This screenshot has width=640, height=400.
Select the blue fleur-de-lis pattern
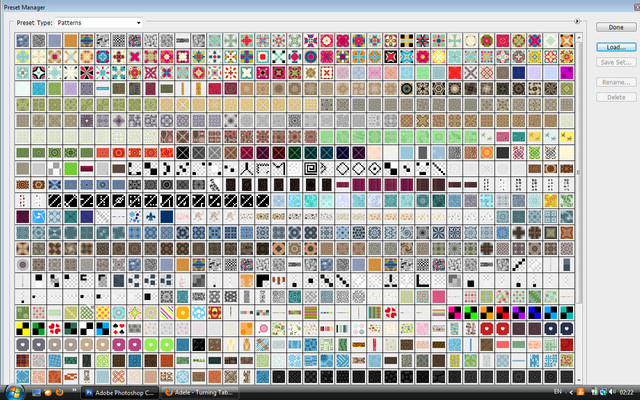151,216
